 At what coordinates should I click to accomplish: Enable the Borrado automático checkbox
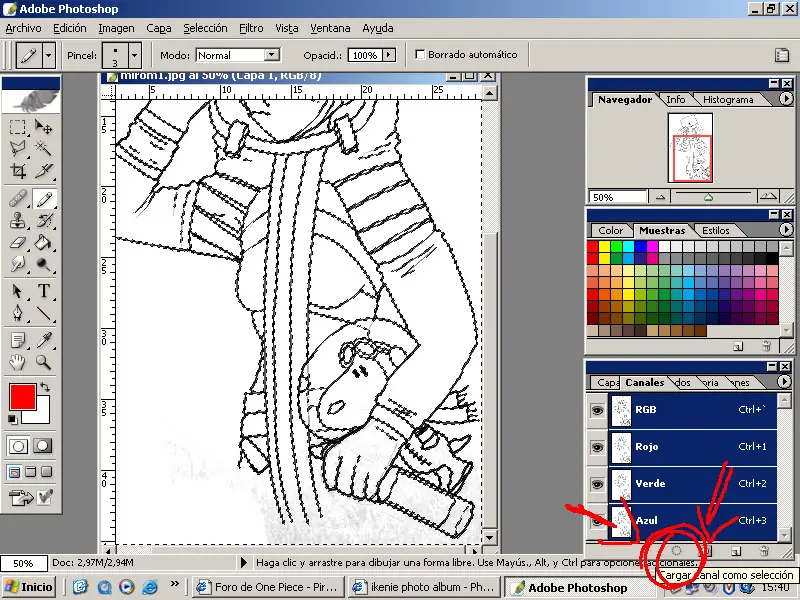[420, 55]
